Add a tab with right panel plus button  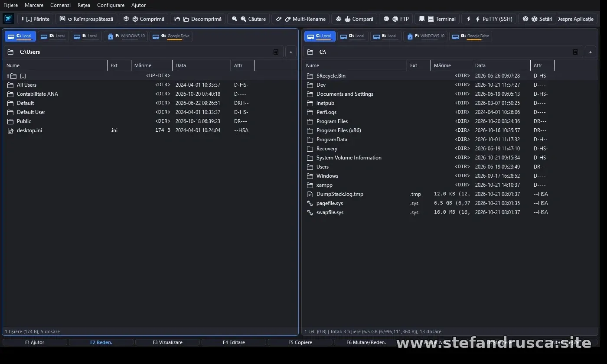point(591,52)
